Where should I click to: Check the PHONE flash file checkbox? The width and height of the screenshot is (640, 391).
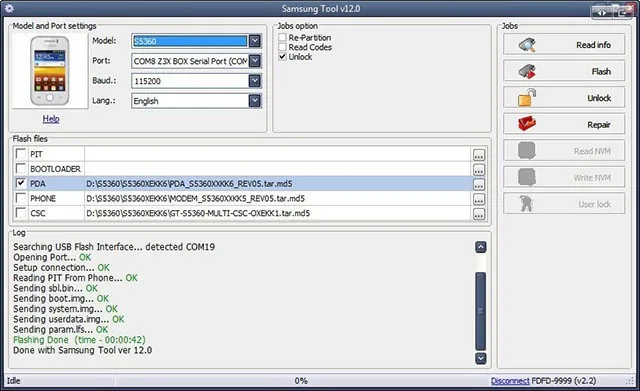[x=20, y=198]
